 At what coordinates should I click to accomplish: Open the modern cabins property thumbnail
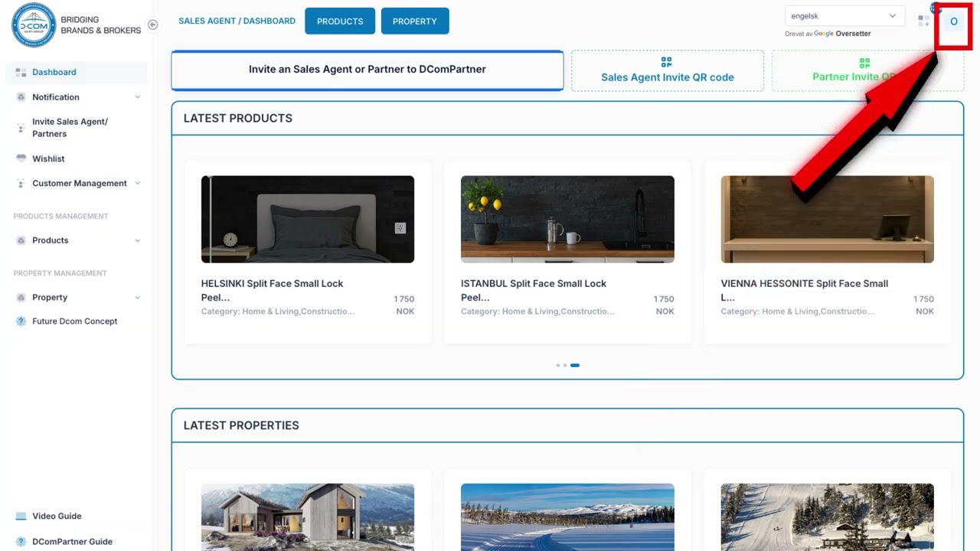click(x=308, y=517)
